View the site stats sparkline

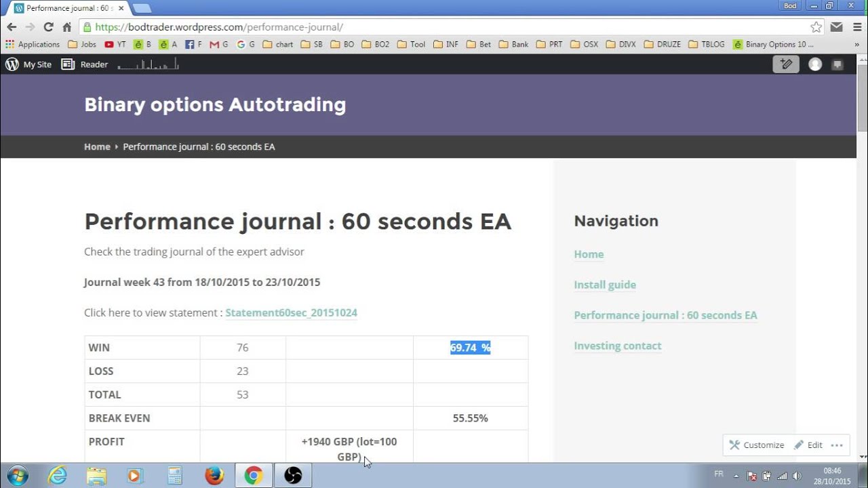(x=148, y=64)
